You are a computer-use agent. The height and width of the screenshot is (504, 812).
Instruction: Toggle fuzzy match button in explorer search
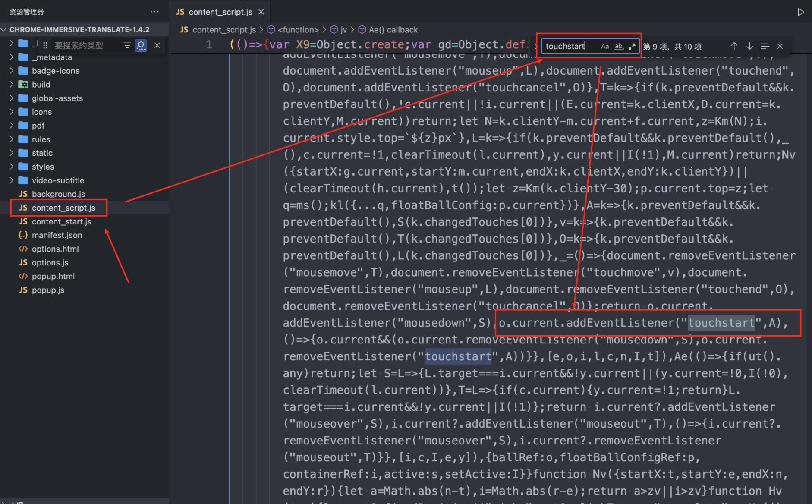tap(141, 45)
